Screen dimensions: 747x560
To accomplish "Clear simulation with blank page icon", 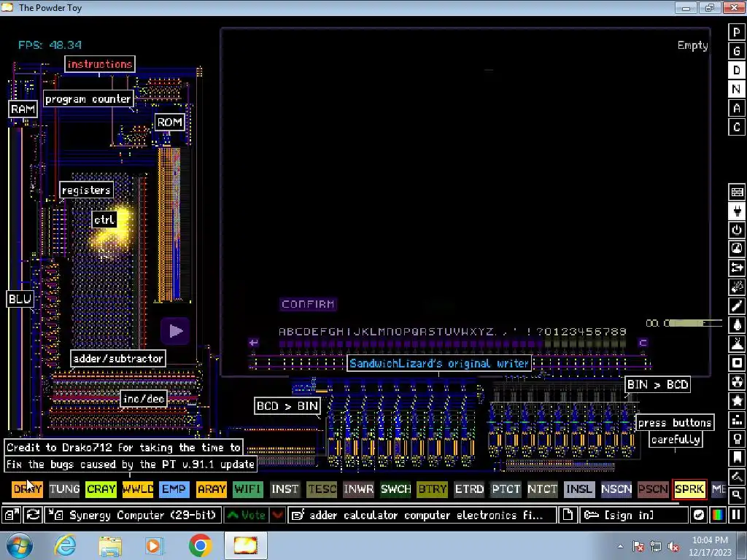I will point(568,515).
